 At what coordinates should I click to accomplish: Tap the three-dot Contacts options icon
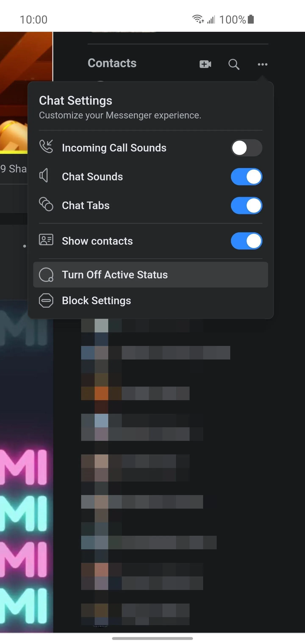click(262, 64)
